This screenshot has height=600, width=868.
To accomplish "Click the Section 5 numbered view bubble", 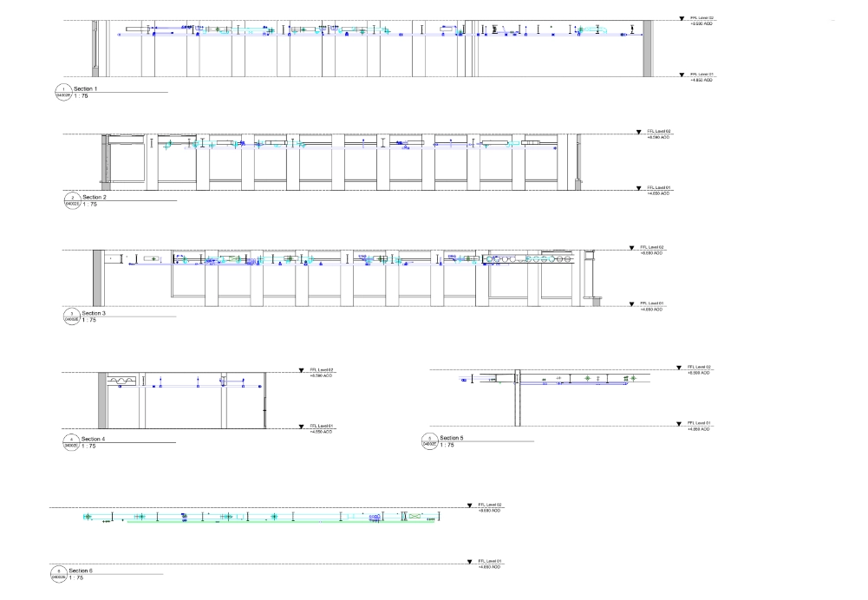I will click(x=428, y=440).
